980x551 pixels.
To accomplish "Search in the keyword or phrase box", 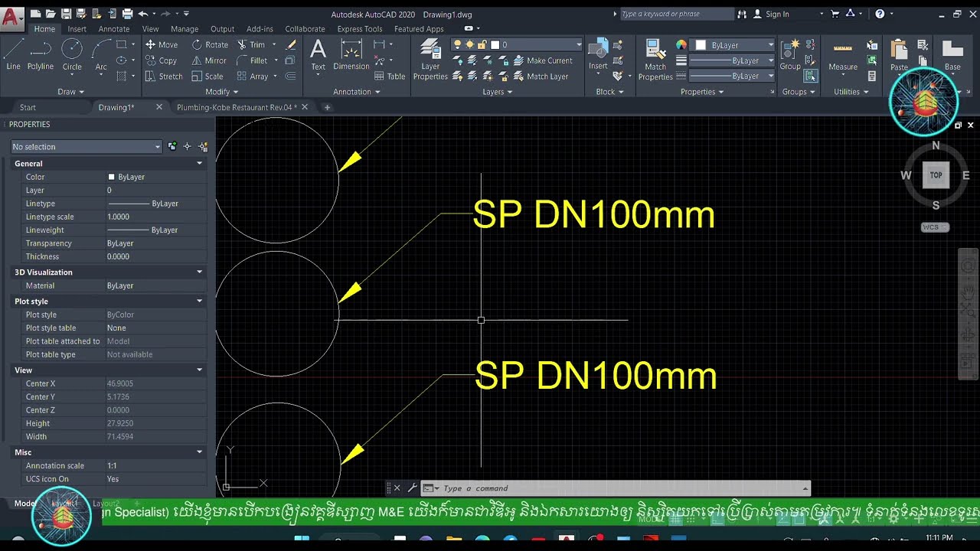I will [676, 14].
